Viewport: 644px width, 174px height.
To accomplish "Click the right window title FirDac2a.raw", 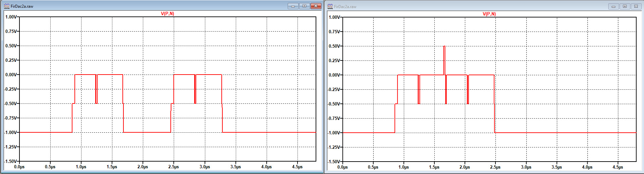I will click(x=345, y=7).
